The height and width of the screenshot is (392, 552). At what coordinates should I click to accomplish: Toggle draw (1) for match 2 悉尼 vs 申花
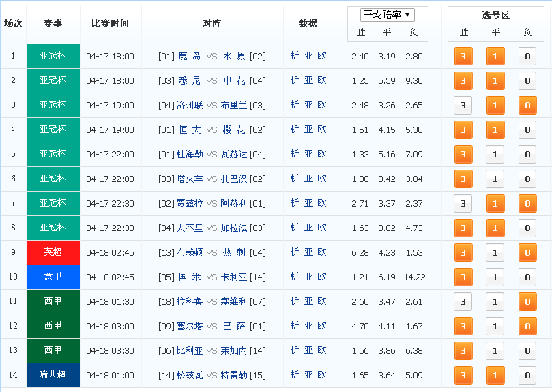pyautogui.click(x=495, y=81)
